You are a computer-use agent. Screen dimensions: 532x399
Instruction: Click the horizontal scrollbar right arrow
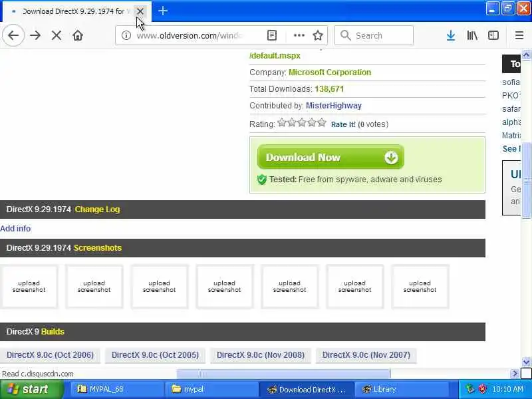514,374
